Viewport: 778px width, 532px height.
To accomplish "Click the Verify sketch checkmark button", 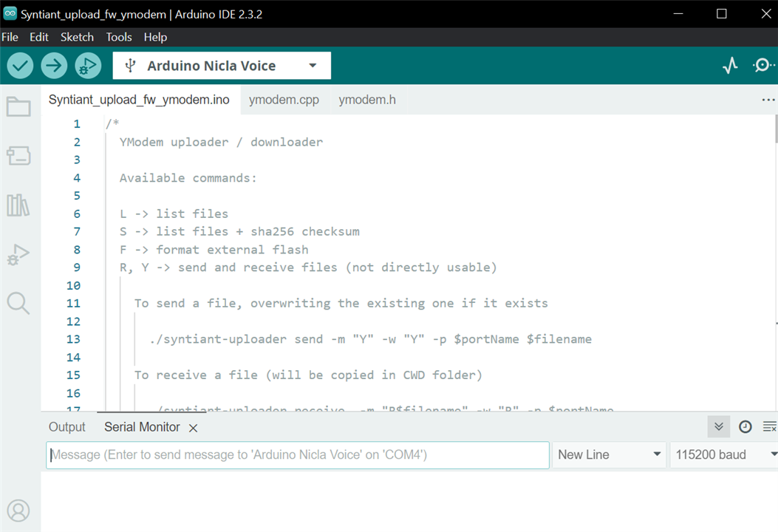I will [20, 66].
